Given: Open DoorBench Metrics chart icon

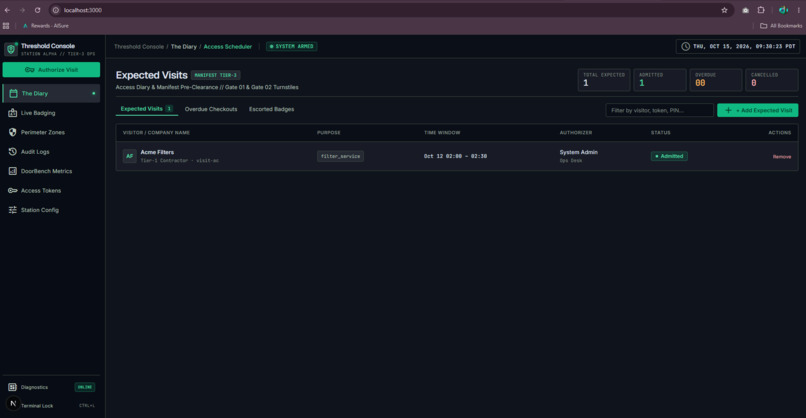Looking at the screenshot, I should pyautogui.click(x=13, y=171).
